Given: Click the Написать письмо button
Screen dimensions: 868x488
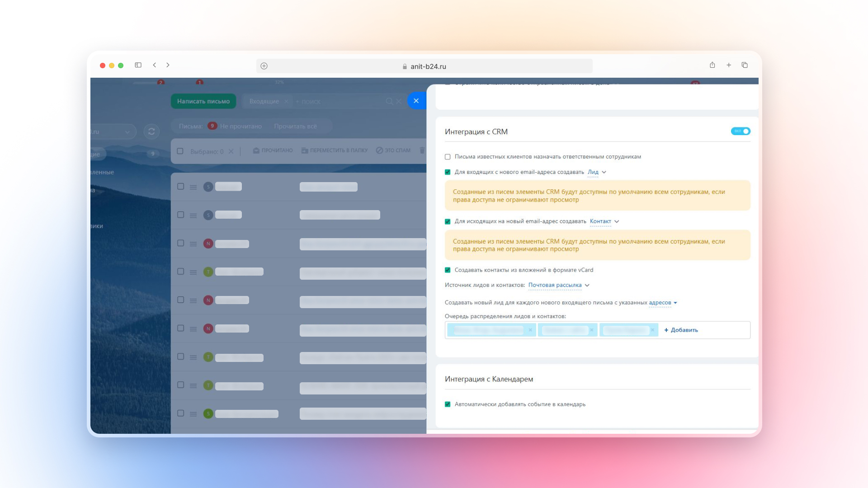Looking at the screenshot, I should (203, 101).
